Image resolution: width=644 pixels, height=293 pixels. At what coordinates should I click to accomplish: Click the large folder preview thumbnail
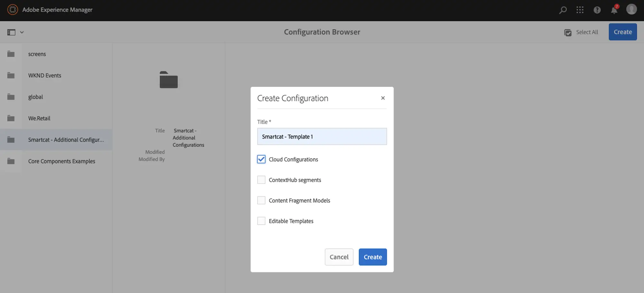coord(168,80)
